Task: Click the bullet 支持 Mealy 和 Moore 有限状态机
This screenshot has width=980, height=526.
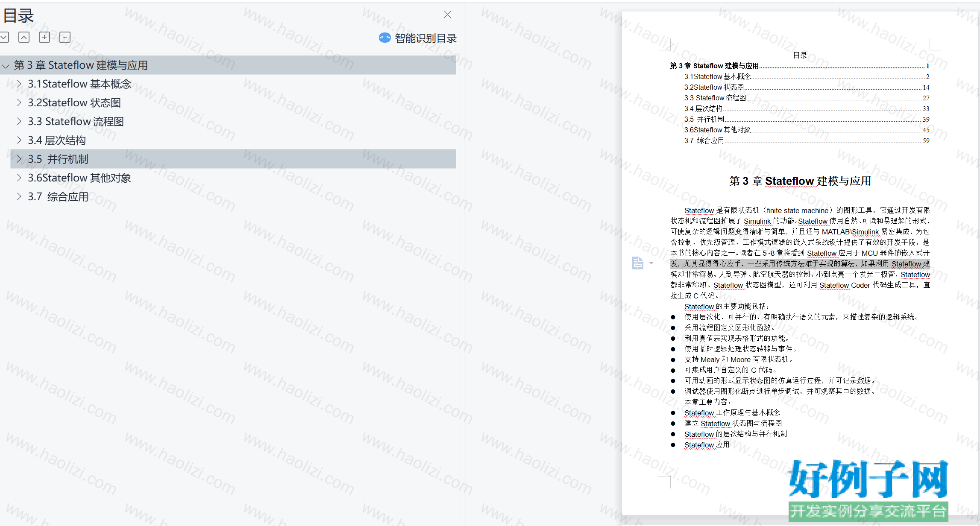Action: (x=739, y=359)
